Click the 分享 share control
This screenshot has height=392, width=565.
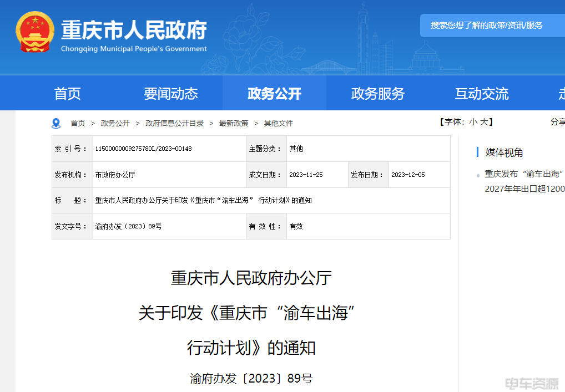pos(557,122)
